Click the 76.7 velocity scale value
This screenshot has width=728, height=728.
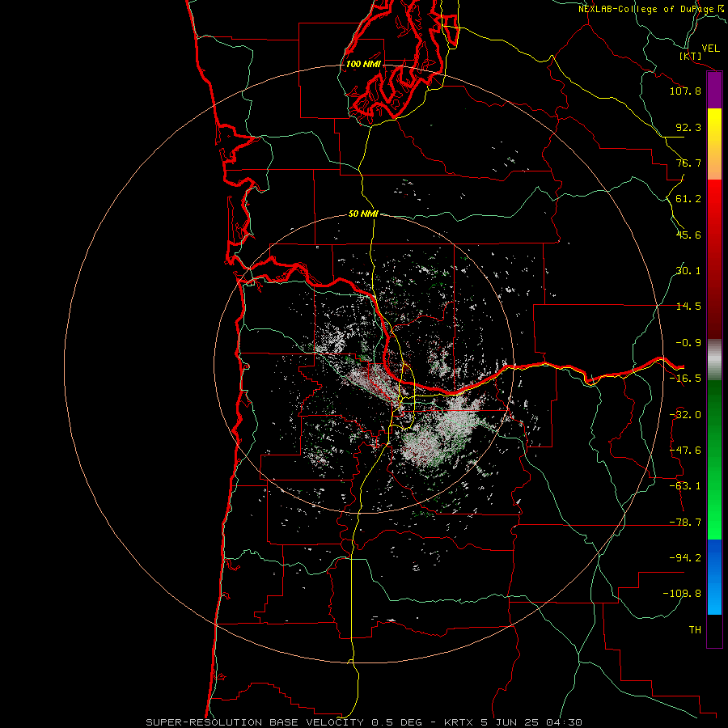point(688,163)
